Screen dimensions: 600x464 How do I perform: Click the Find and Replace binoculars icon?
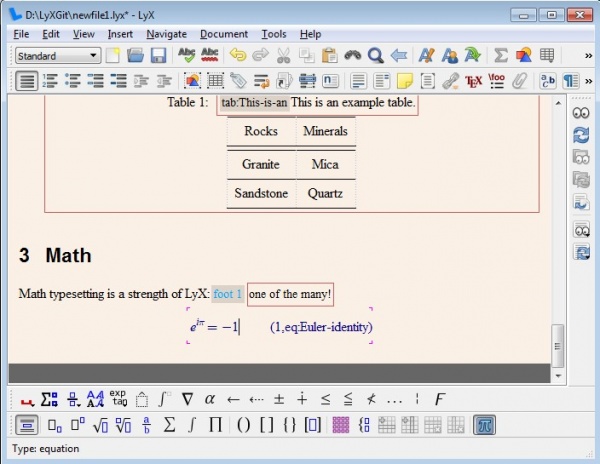pyautogui.click(x=351, y=56)
